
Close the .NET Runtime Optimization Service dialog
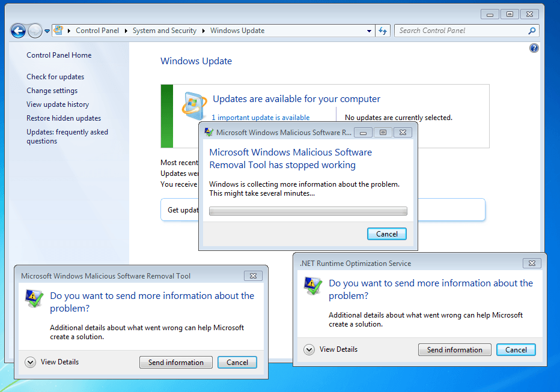pos(532,264)
